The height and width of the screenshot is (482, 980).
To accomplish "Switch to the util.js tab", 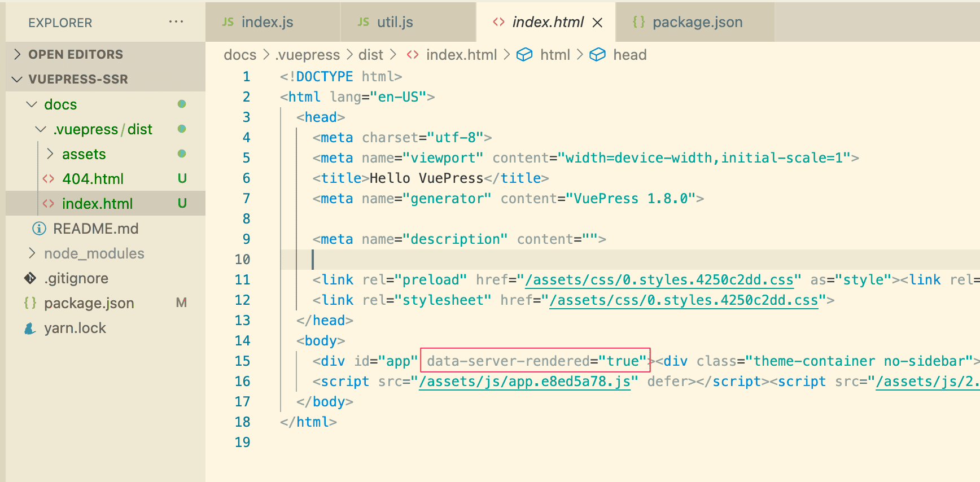I will (x=409, y=22).
